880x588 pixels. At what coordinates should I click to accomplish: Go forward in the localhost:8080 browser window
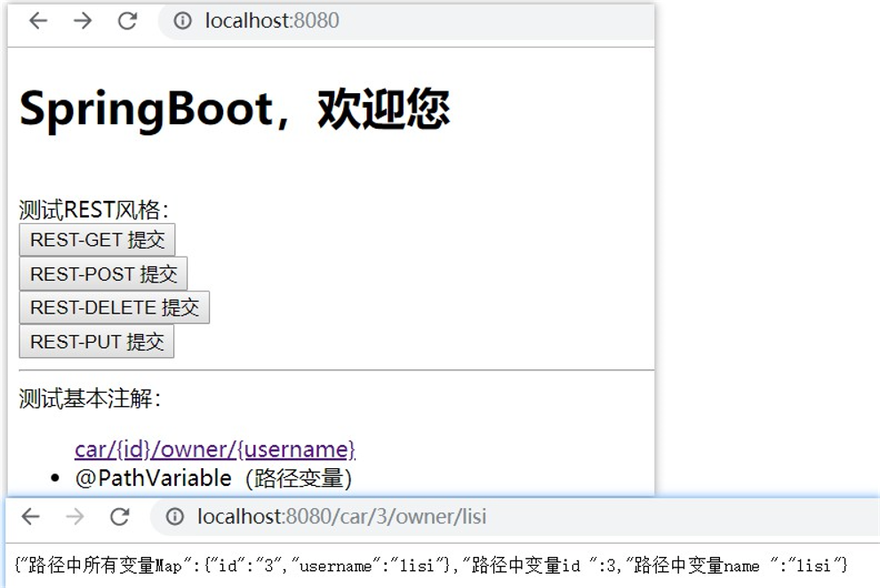coord(83,21)
